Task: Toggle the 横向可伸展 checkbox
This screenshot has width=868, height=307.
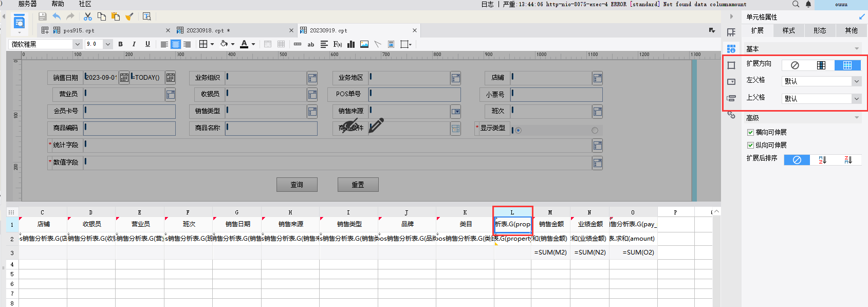Action: pyautogui.click(x=750, y=132)
